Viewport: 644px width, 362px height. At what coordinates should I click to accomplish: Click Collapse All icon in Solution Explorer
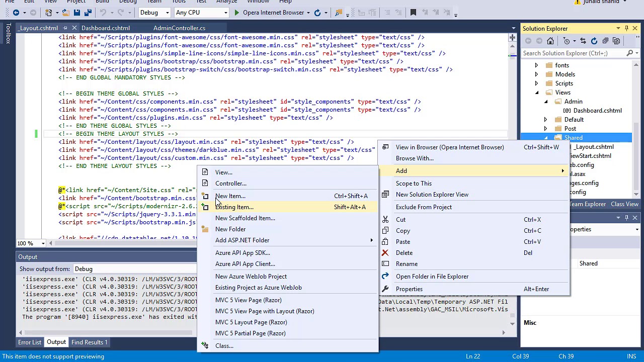click(605, 41)
